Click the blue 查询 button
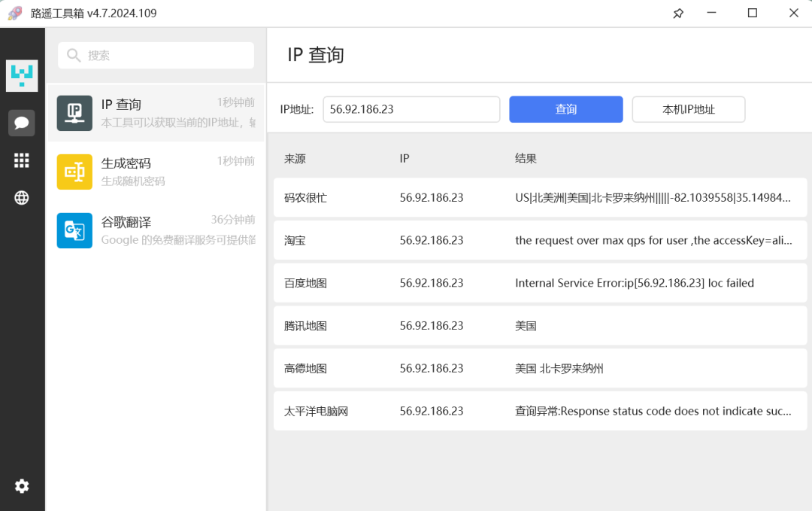The width and height of the screenshot is (812, 511). pyautogui.click(x=566, y=109)
